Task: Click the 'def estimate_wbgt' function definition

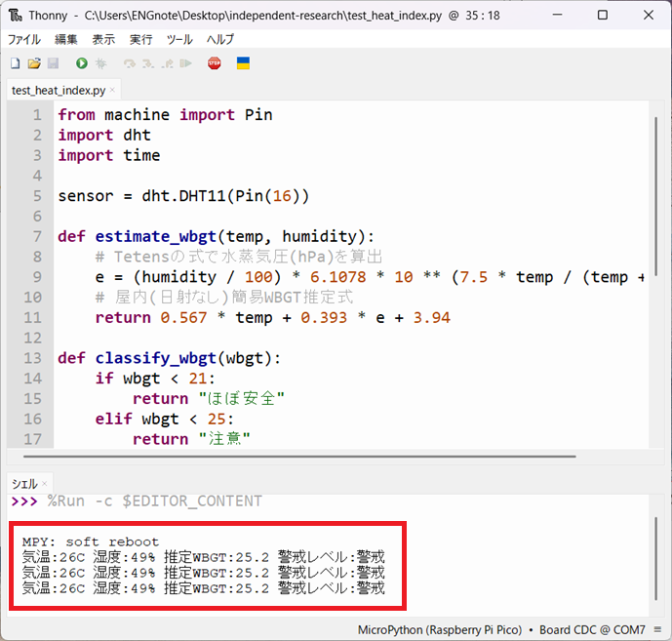Action: coord(216,236)
